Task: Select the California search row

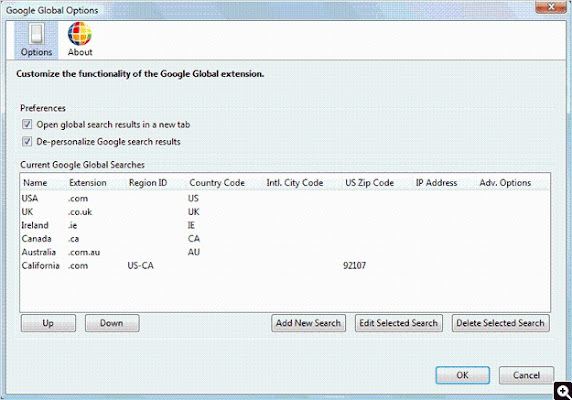Action: pyautogui.click(x=285, y=265)
